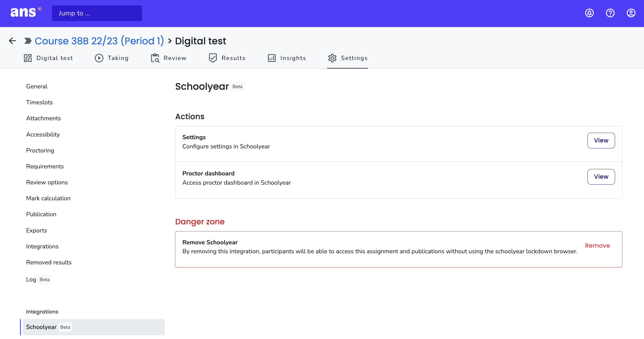Click the Digital test grid icon
The width and height of the screenshot is (644, 339).
[28, 58]
